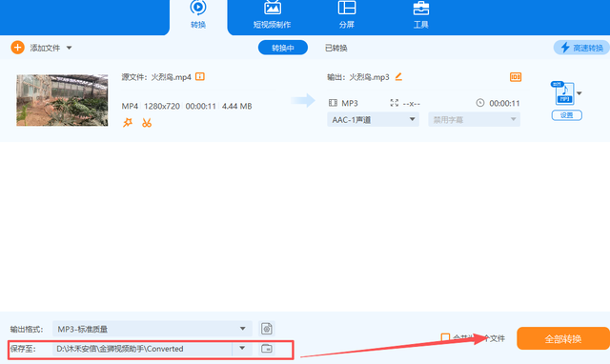Open the output format profile settings icon

pos(267,329)
